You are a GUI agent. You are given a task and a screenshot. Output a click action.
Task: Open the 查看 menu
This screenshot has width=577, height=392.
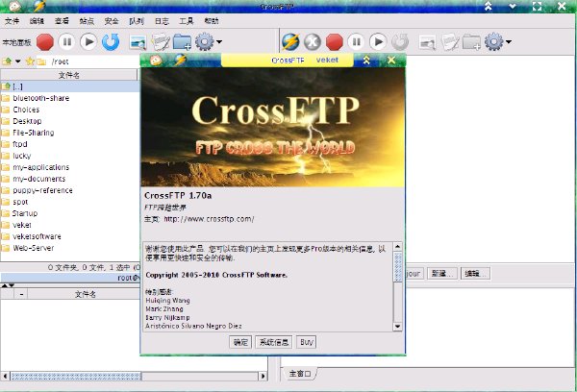click(x=62, y=21)
